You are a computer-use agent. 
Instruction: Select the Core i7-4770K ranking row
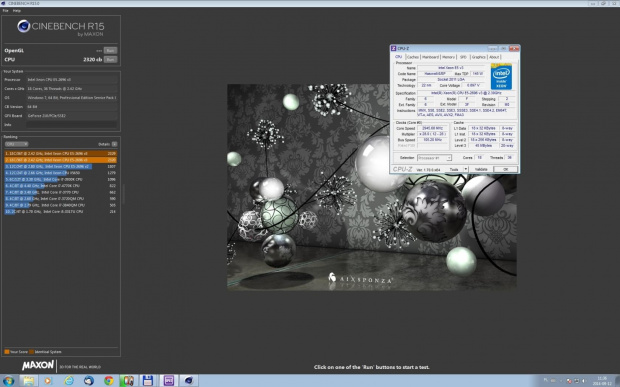pos(60,186)
